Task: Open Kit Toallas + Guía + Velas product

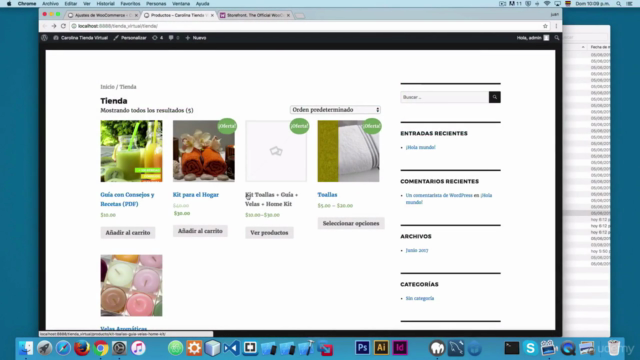Action: coord(271,199)
